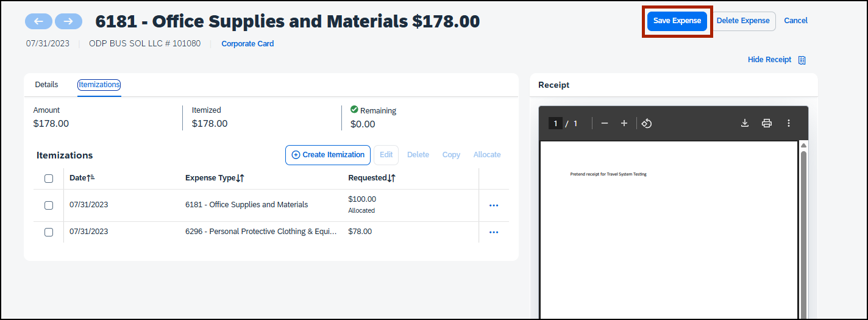Click the Hide Receipt link
The width and height of the screenshot is (868, 320).
click(x=769, y=60)
